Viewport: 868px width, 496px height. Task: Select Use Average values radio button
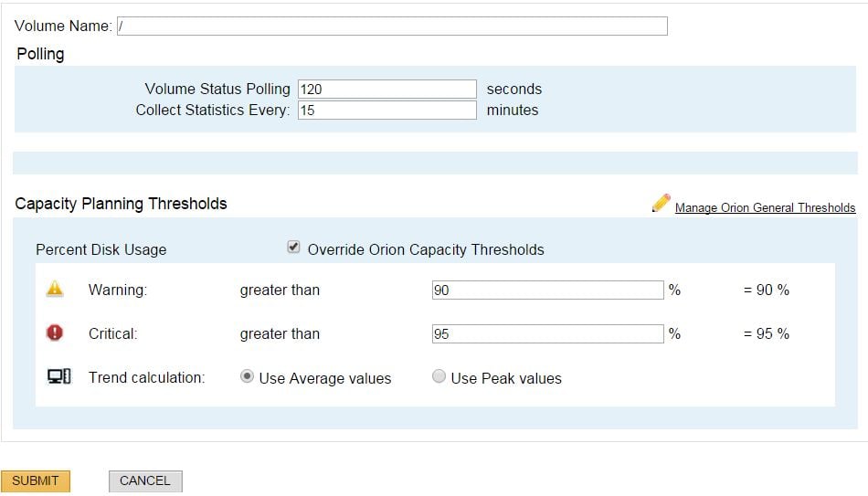tap(247, 376)
